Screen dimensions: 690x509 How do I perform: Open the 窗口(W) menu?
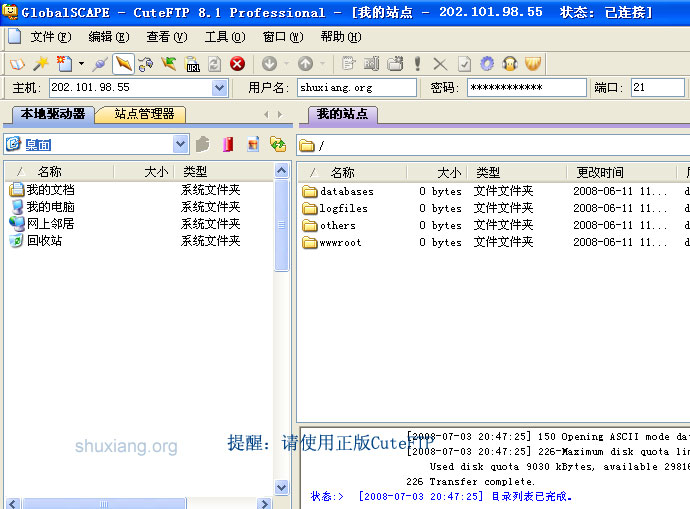click(x=283, y=37)
